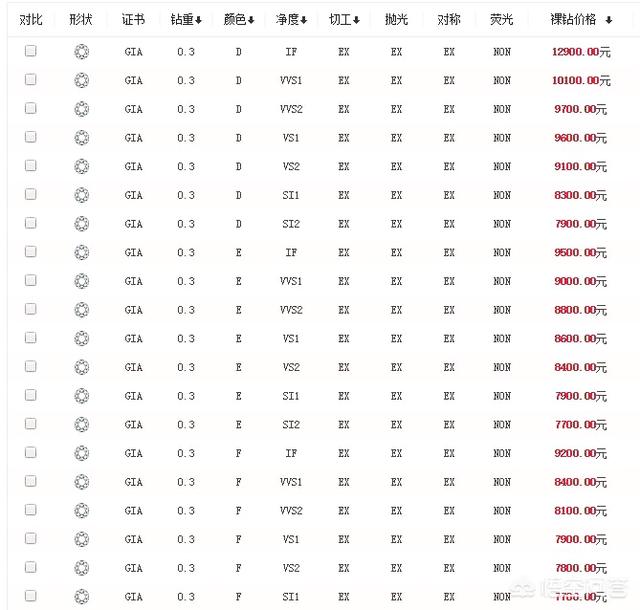Viewport: 640px width, 610px height.
Task: Click diamond shape icon in 12900.00元 row
Action: tap(82, 51)
